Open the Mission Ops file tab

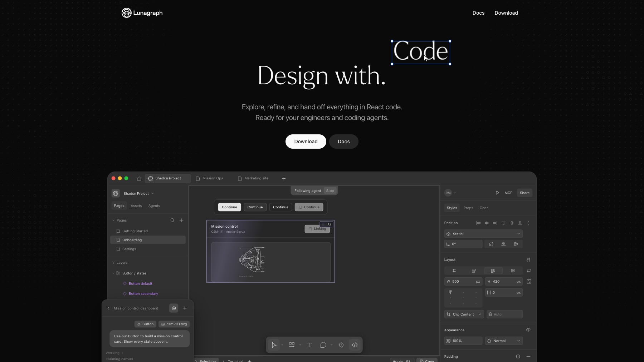tap(210, 178)
